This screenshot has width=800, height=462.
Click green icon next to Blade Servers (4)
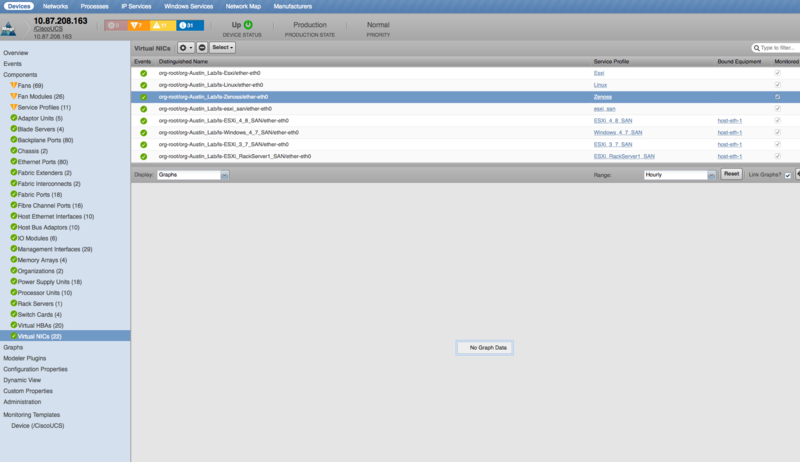14,129
